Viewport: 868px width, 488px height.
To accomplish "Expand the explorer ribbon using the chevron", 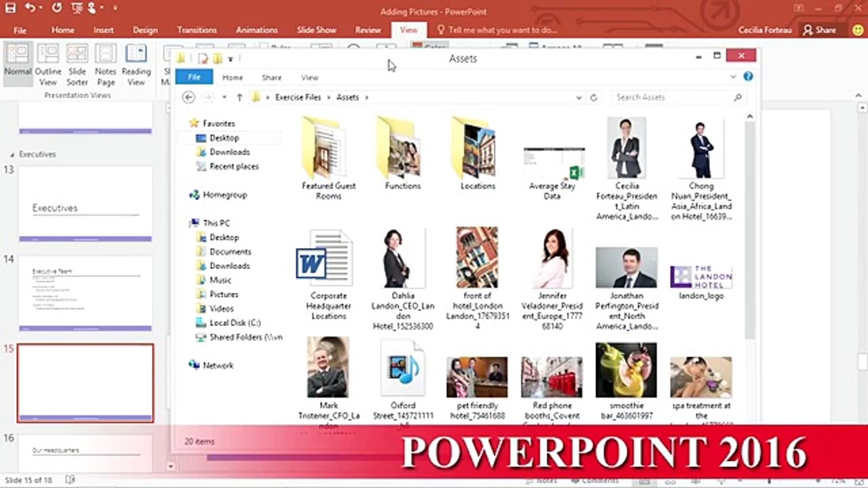I will coord(733,77).
